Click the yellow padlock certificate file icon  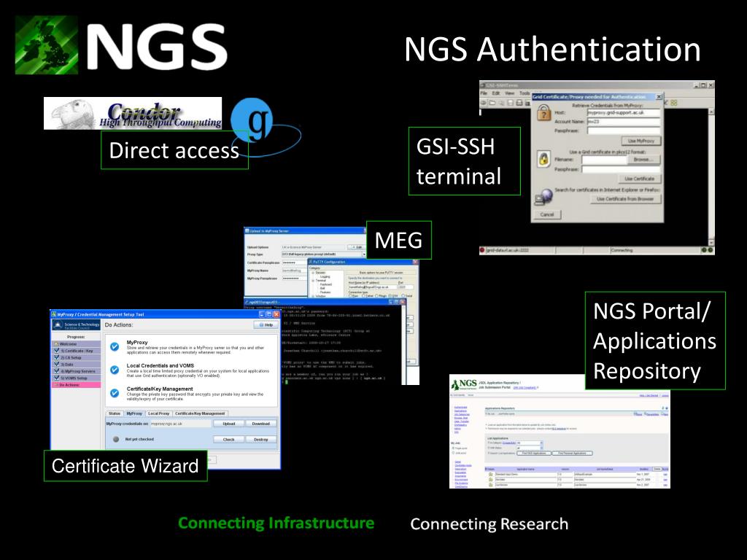[x=543, y=159]
